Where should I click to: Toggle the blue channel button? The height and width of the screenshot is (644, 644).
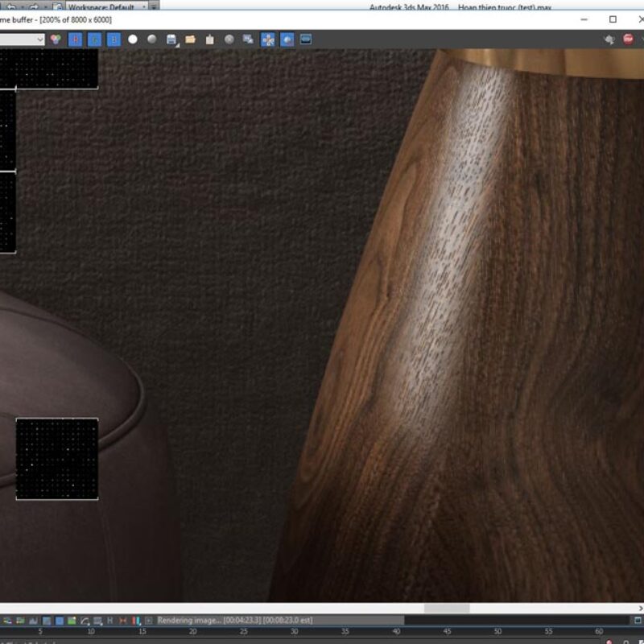[114, 39]
